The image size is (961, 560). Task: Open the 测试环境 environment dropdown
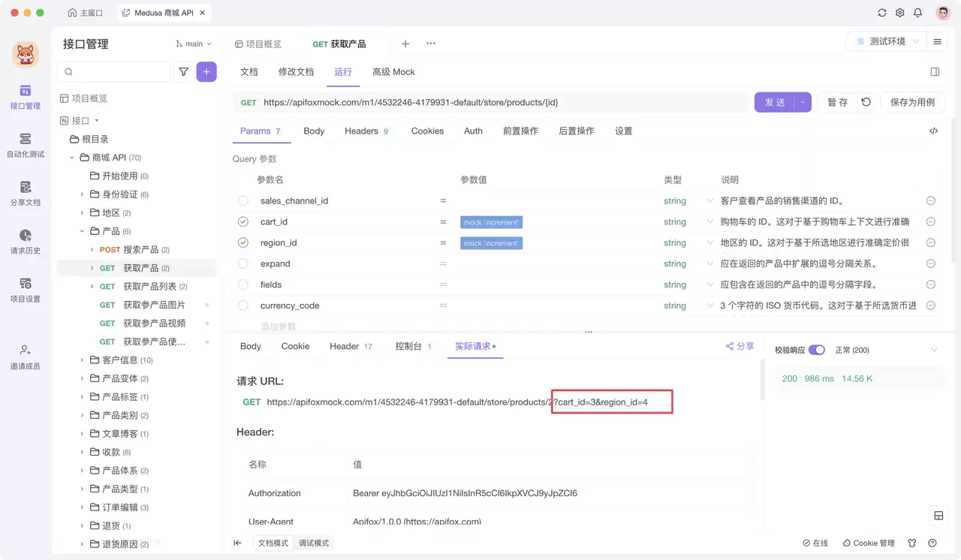coord(886,42)
